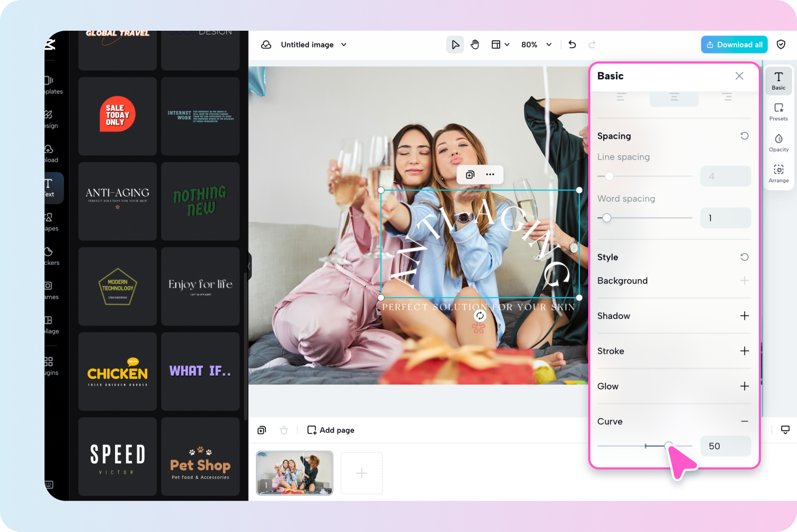The height and width of the screenshot is (532, 797).
Task: Open the Presets panel icon
Action: pos(778,111)
